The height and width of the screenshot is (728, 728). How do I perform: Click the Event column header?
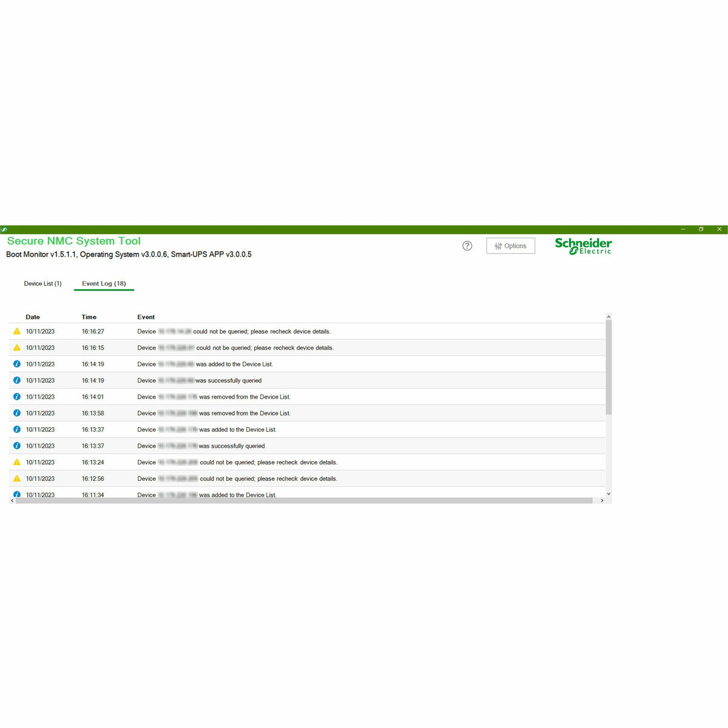coord(146,317)
